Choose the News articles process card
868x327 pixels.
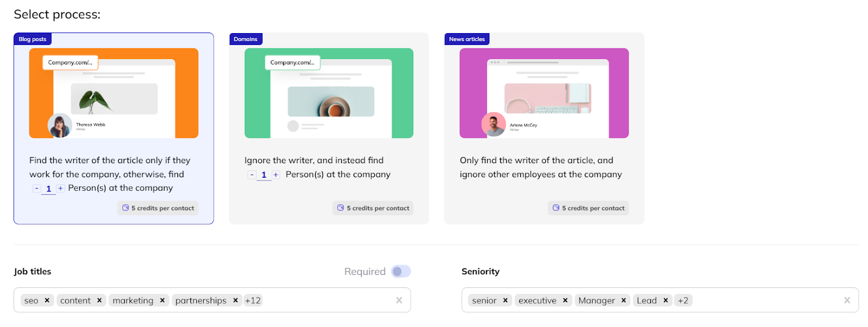[x=544, y=128]
